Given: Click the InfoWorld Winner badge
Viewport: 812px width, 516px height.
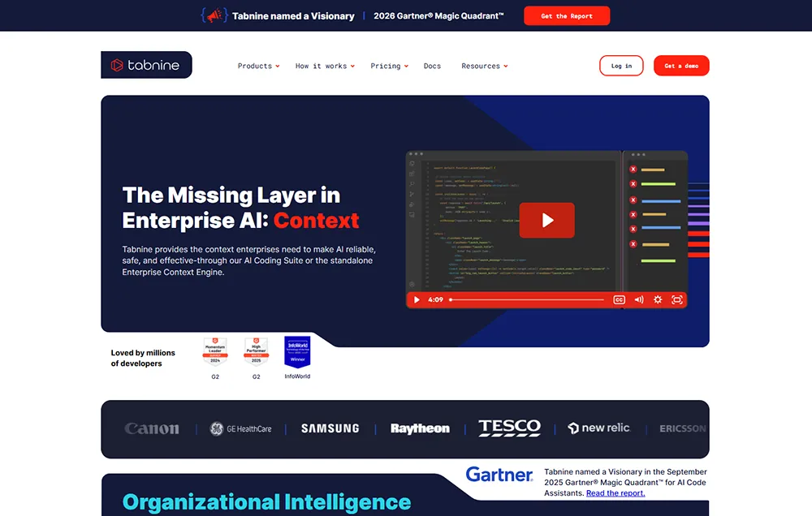Looking at the screenshot, I should (297, 352).
